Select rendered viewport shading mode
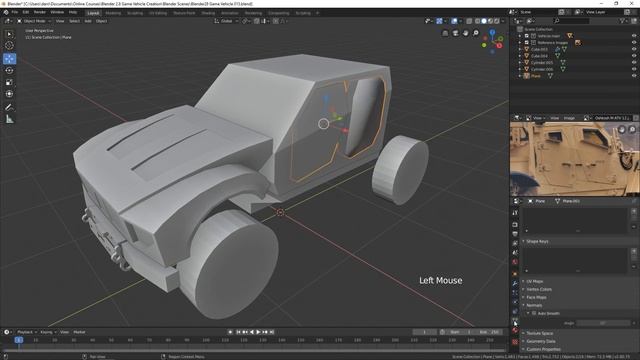This screenshot has height=360, width=640. 497,21
